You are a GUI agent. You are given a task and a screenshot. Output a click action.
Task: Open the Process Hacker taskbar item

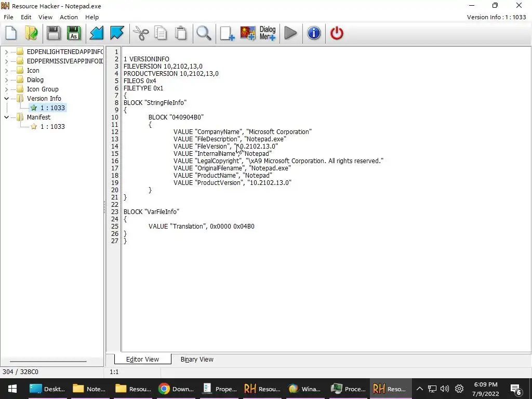tap(349, 389)
